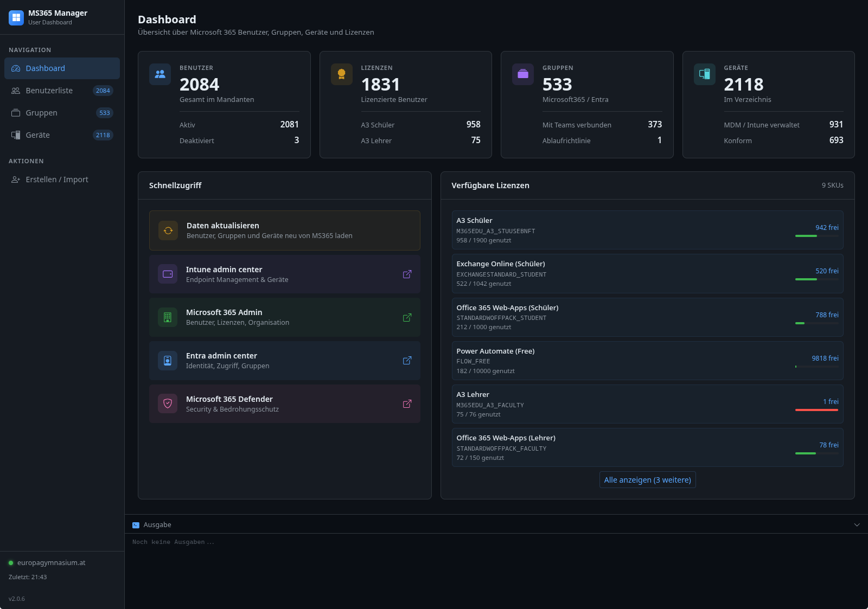Click external link icon for Intune admin center
This screenshot has height=609, width=868.
[x=407, y=274]
